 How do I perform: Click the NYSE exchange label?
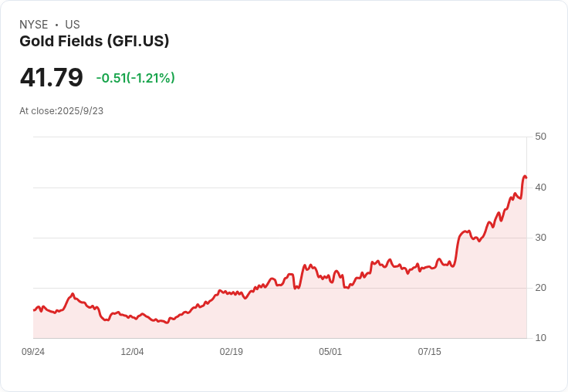pos(34,25)
